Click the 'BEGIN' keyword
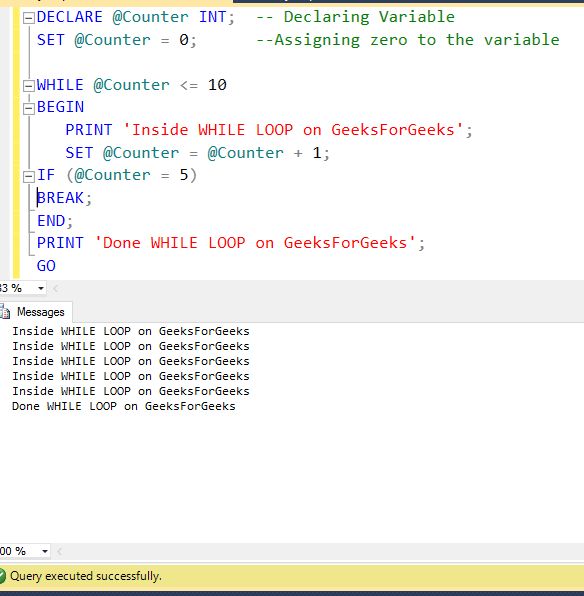Viewport: 584px width, 596px height. 60,107
